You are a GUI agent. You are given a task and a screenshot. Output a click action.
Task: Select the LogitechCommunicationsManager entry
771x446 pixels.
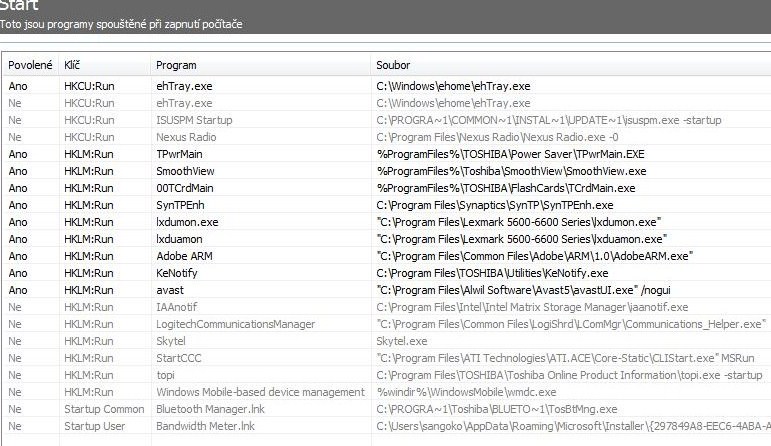tap(236, 324)
